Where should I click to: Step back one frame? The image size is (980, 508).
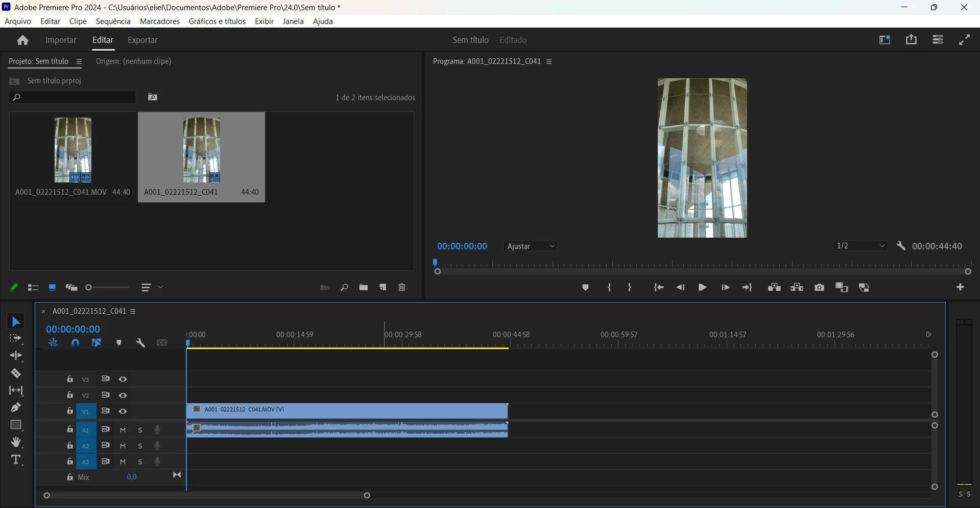coord(681,288)
